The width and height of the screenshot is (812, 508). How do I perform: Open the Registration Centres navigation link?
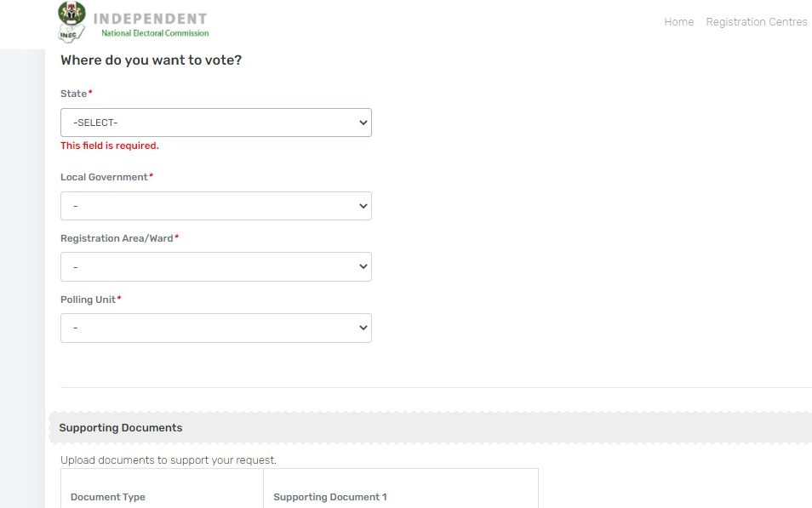click(x=757, y=22)
